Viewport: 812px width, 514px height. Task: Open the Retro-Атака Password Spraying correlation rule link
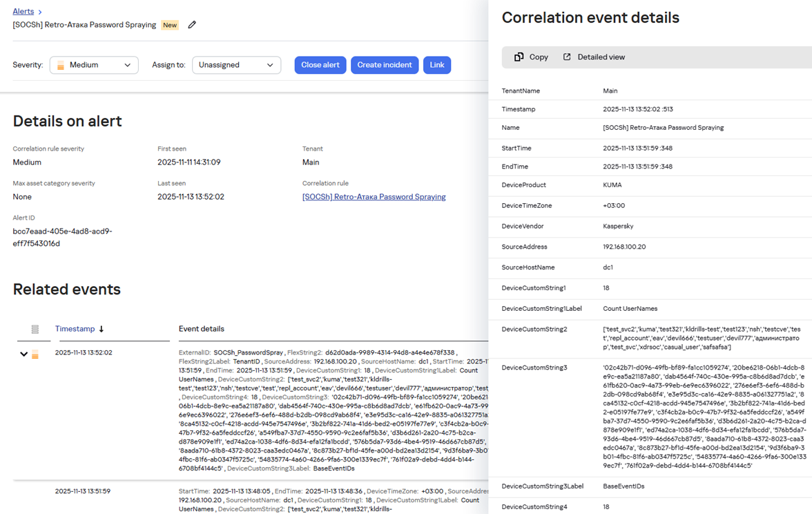coord(374,197)
